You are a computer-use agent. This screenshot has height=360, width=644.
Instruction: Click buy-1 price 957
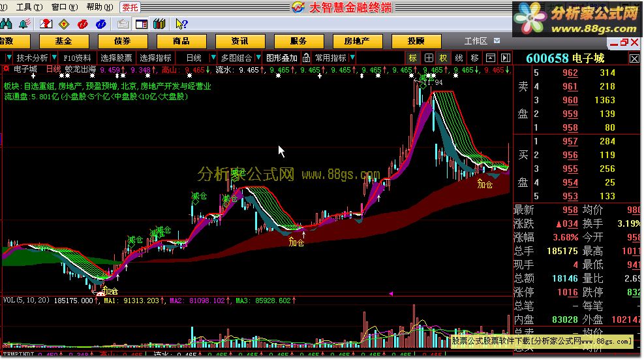pyautogui.click(x=570, y=142)
